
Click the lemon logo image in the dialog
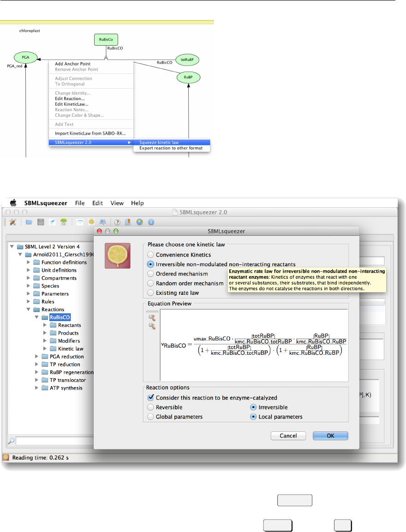click(x=118, y=256)
